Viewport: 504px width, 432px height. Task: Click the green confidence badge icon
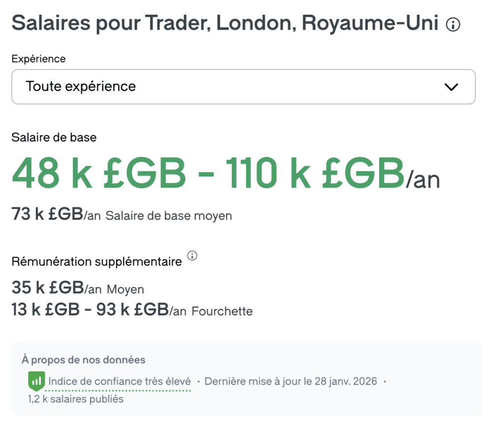point(36,380)
